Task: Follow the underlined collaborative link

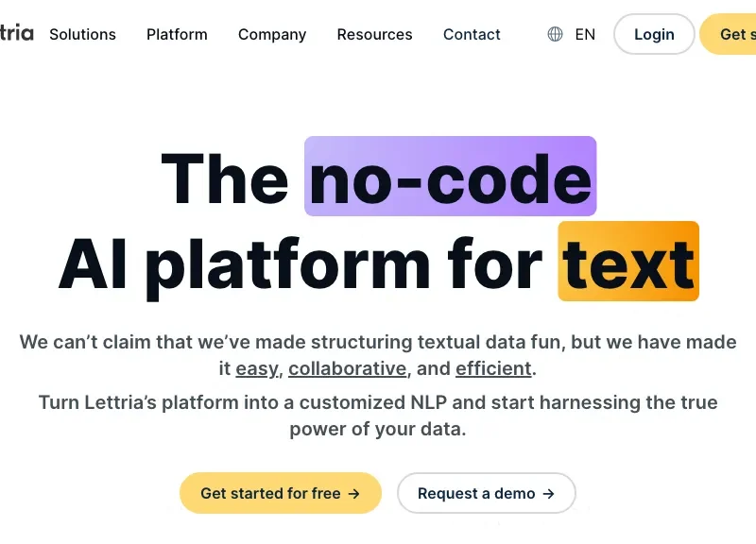Action: (x=347, y=368)
